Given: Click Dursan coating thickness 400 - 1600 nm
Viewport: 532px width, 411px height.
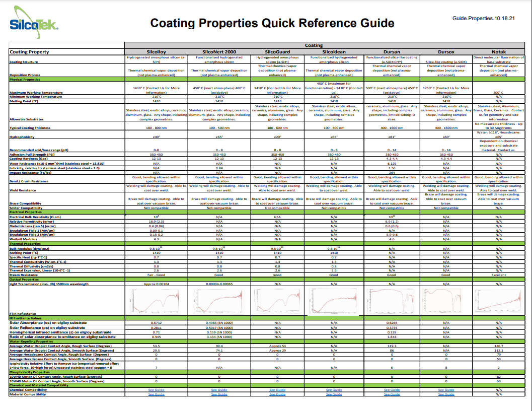Looking at the screenshot, I should pyautogui.click(x=392, y=128).
